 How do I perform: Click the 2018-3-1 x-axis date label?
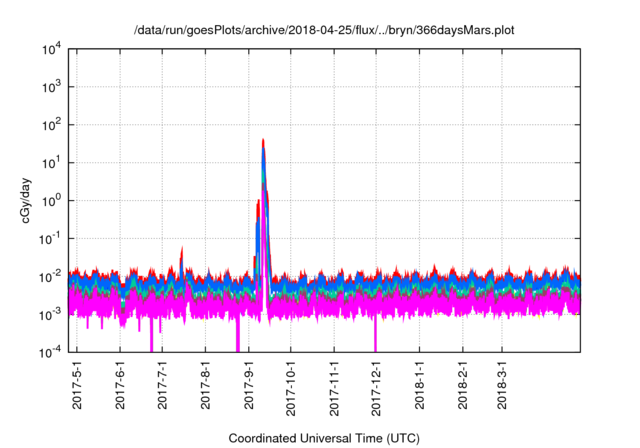coord(502,385)
